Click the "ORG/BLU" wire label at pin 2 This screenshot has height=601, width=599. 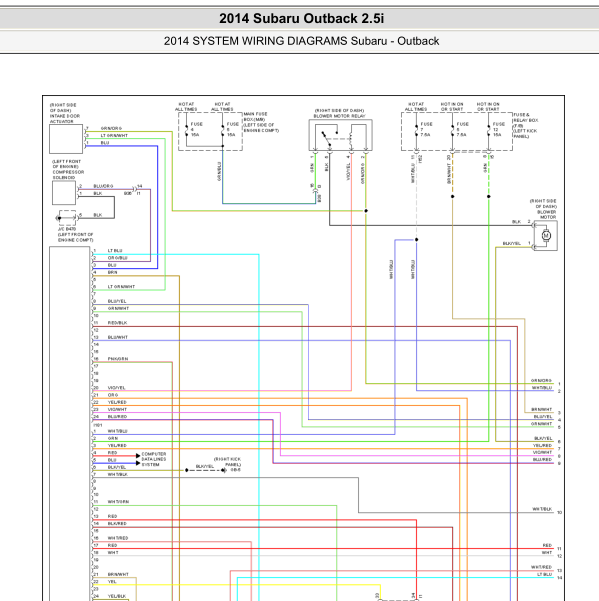pos(118,258)
